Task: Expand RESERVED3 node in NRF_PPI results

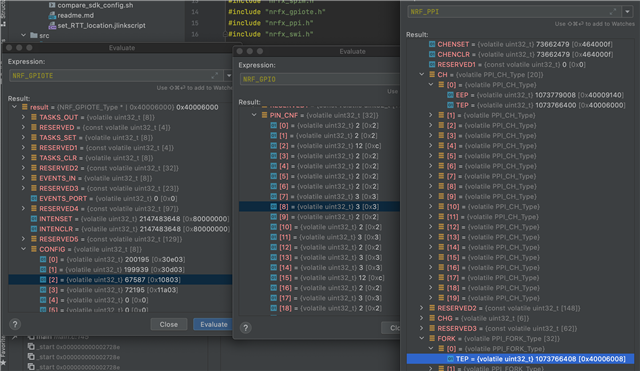Action: pyautogui.click(x=422, y=328)
